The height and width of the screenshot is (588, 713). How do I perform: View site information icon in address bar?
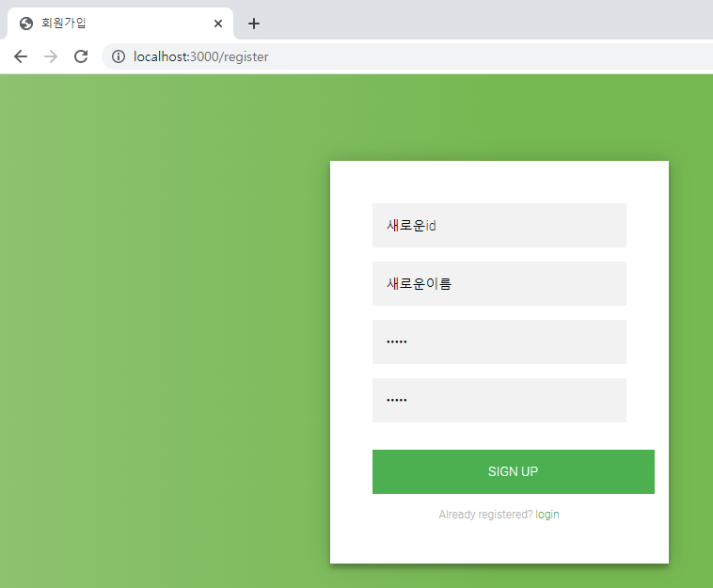[x=119, y=56]
